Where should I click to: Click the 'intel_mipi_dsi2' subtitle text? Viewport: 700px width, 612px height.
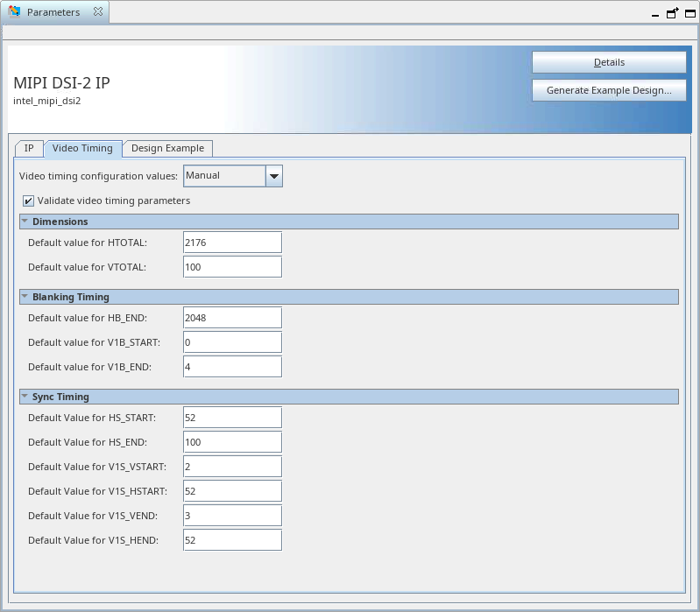(x=47, y=101)
